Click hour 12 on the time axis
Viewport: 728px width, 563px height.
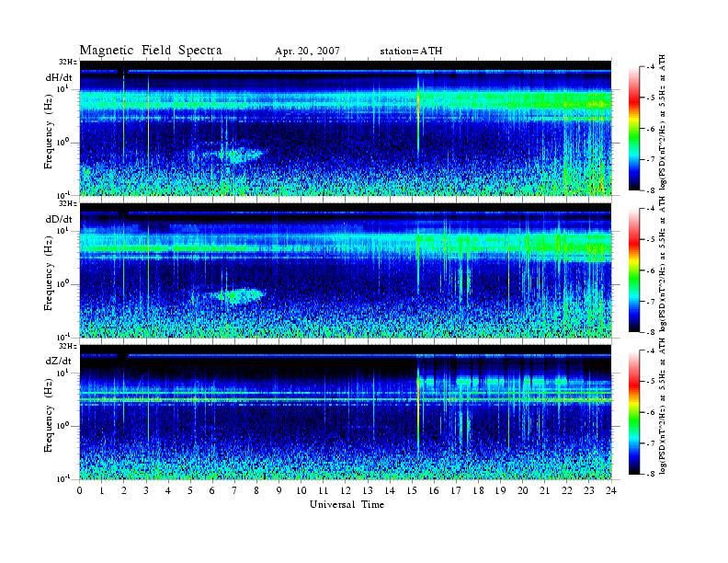click(346, 491)
